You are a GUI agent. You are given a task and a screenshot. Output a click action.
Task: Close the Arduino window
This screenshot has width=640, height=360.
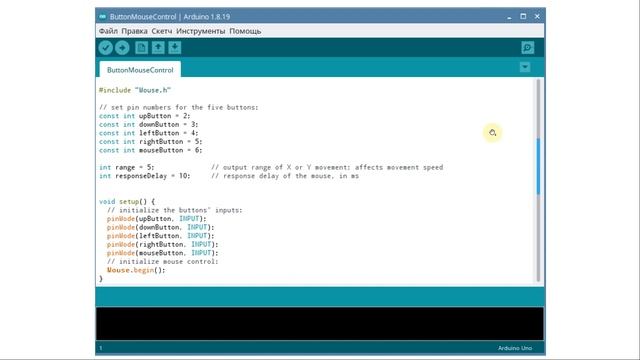537,17
